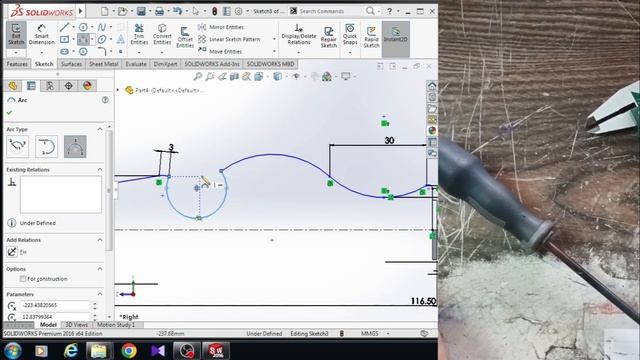Open Display/Delete Relations
This screenshot has width=640, height=360.
click(x=299, y=35)
